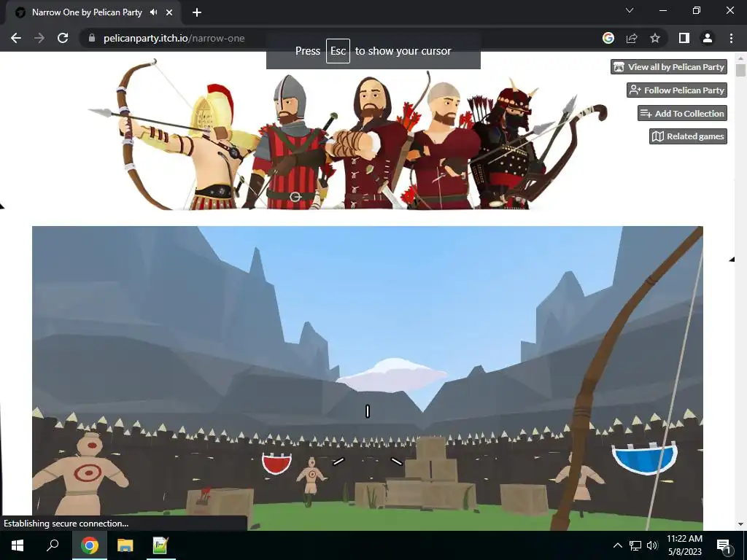Click the URL pelicanparty.itch.io/narrow-one

click(x=174, y=38)
